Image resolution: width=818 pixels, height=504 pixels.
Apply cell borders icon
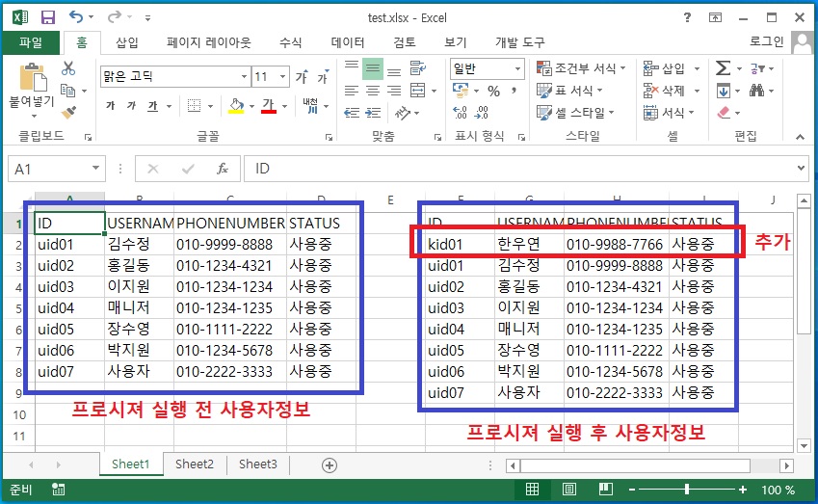point(194,106)
